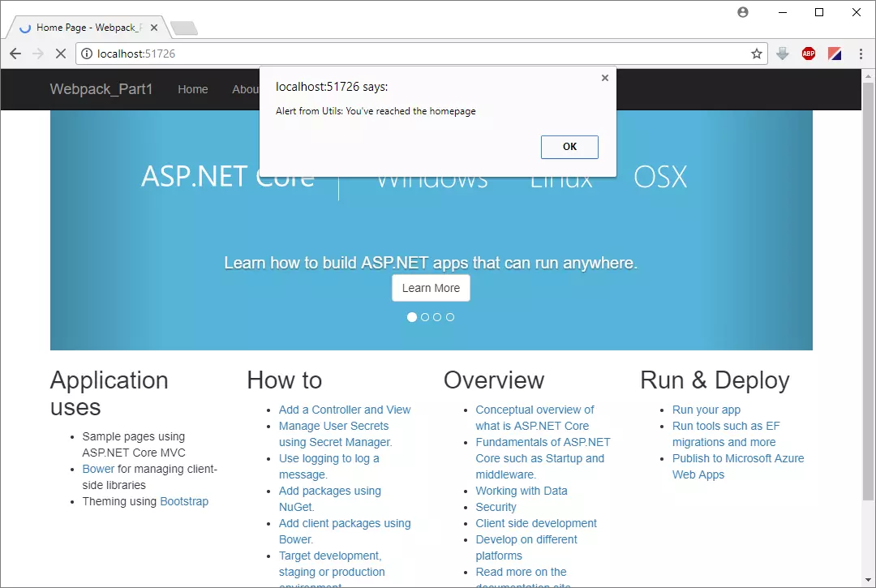
Task: Open the Chrome user profile icon
Action: [743, 12]
